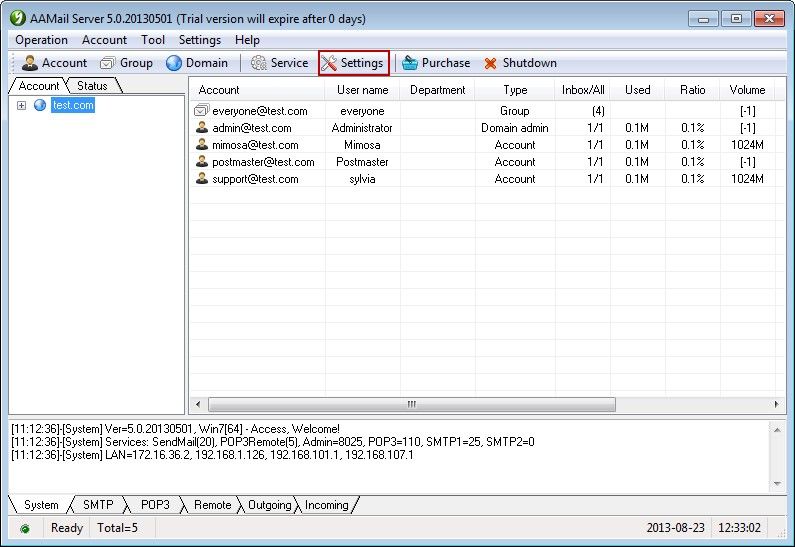Select the test.com domain in tree
Screen dimensions: 795x547
click(73, 105)
